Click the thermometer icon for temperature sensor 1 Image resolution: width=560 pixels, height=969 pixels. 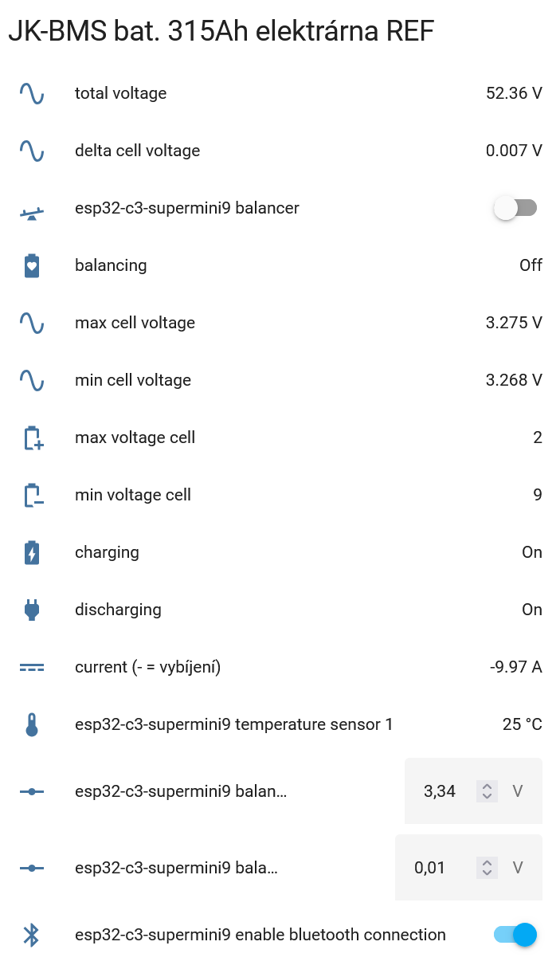(32, 724)
